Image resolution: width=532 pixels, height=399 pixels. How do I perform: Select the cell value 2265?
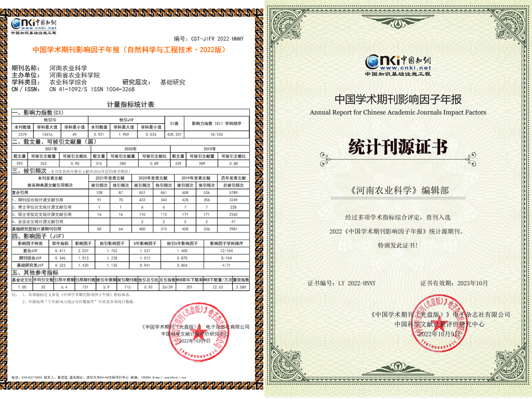tap(233, 214)
